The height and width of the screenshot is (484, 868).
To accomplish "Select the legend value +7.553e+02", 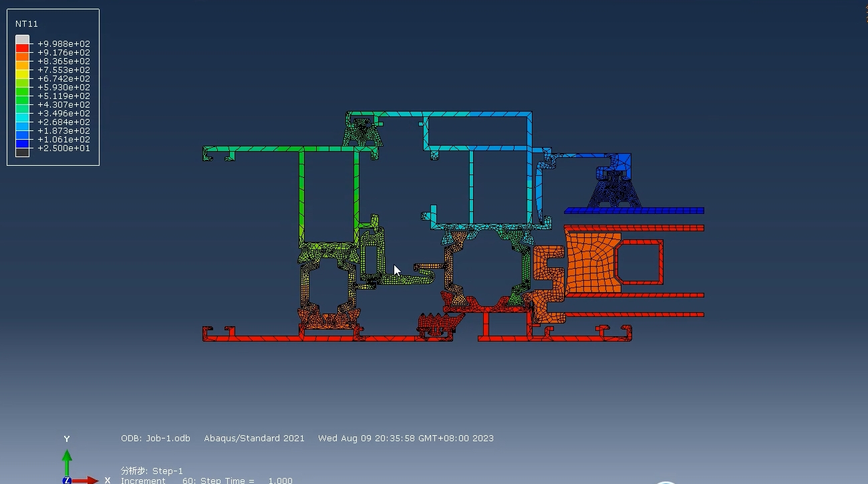I will point(63,70).
